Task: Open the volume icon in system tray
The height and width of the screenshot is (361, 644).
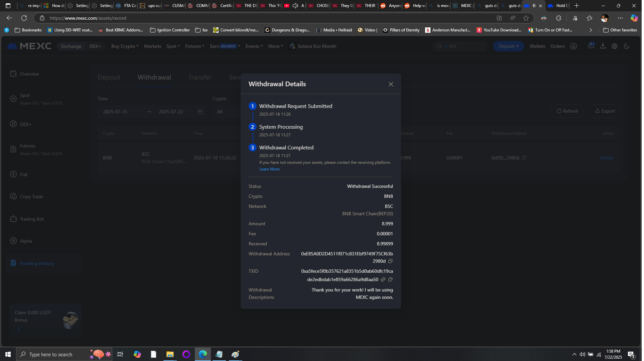Action: [582, 354]
